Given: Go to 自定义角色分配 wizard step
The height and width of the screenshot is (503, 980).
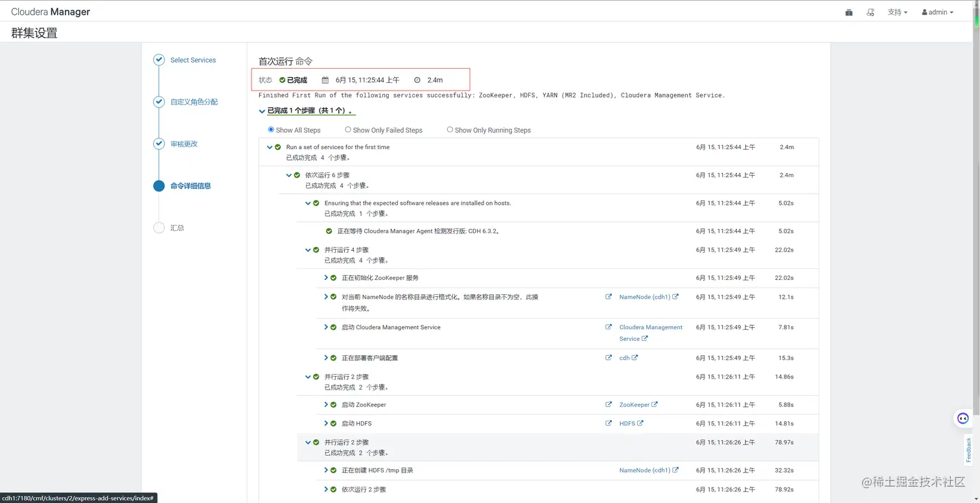Looking at the screenshot, I should [194, 102].
